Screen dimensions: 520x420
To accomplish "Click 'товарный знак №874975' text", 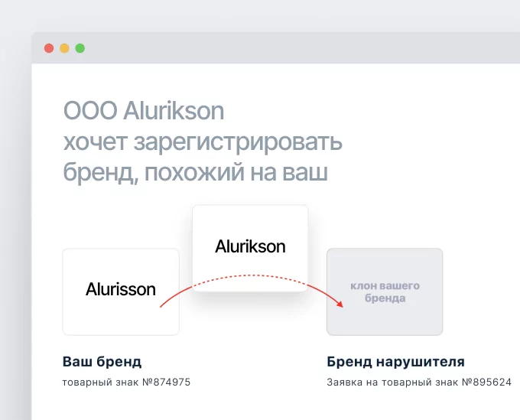I will coord(126,383).
